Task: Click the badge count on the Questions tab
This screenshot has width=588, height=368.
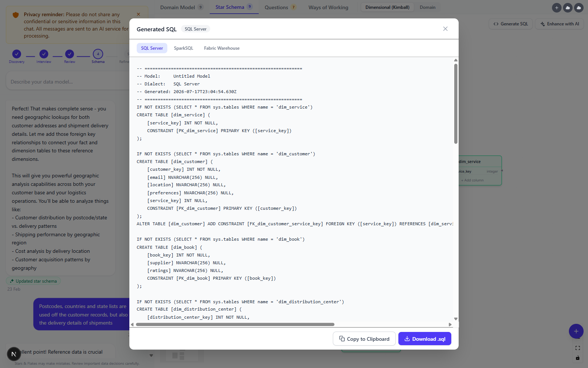Action: [x=293, y=7]
